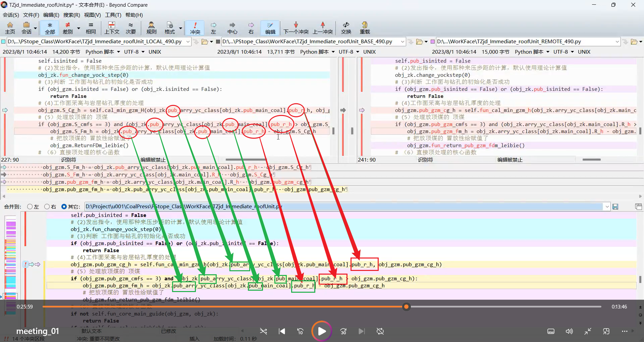Expand merge output path dropdown

click(x=607, y=207)
